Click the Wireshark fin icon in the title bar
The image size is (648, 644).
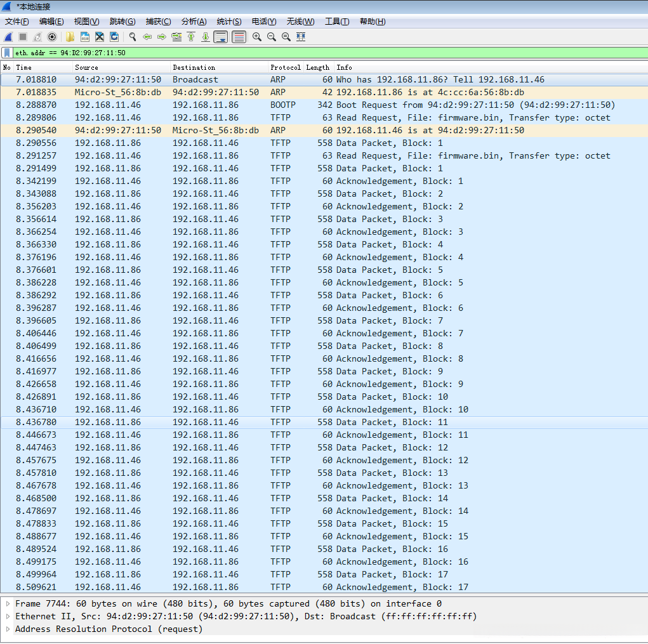pyautogui.click(x=6, y=6)
